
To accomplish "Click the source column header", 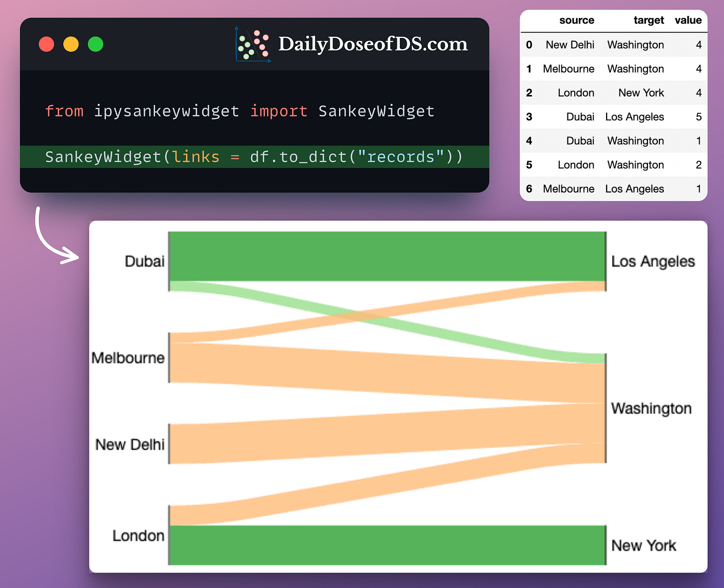I will 577,20.
